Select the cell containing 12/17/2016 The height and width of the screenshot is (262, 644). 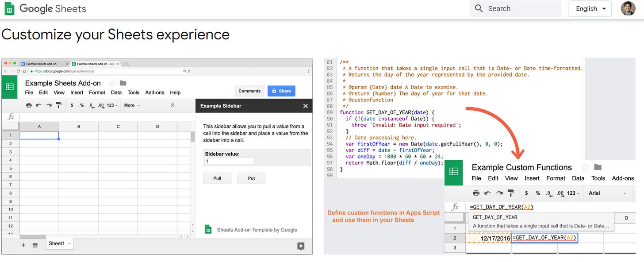[x=488, y=238]
